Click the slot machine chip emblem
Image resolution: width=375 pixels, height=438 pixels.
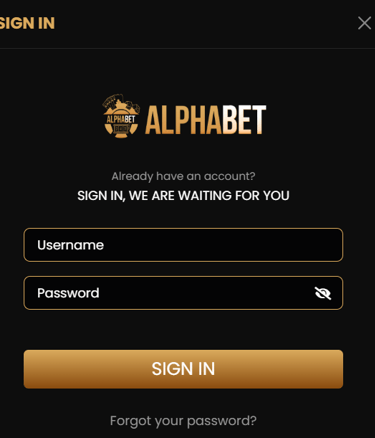(x=121, y=116)
